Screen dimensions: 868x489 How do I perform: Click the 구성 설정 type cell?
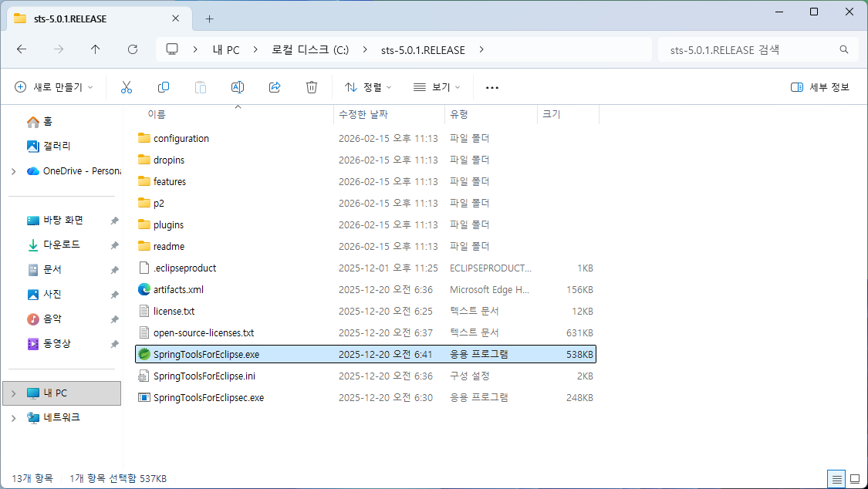(x=469, y=376)
